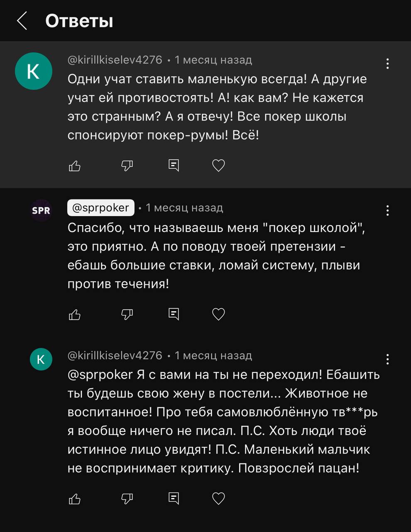The height and width of the screenshot is (532, 411).
Task: Dislike the last reply by kirillkiselev4276
Action: (x=127, y=498)
